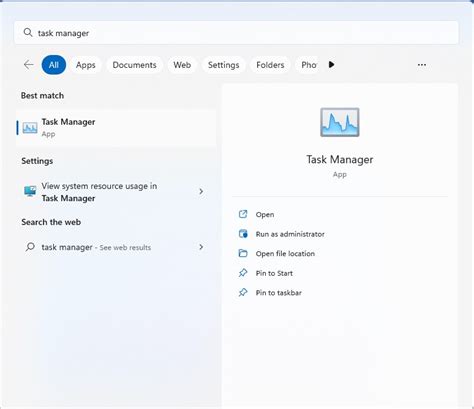Open View system resource usage in Task Manager
This screenshot has width=474, height=409.
click(x=116, y=192)
